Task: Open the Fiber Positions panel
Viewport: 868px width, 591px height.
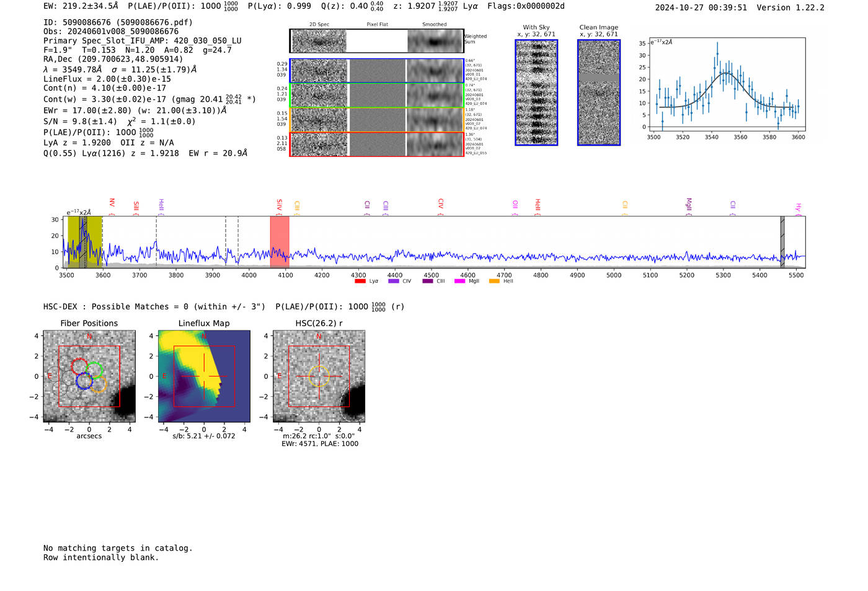Action: (89, 376)
